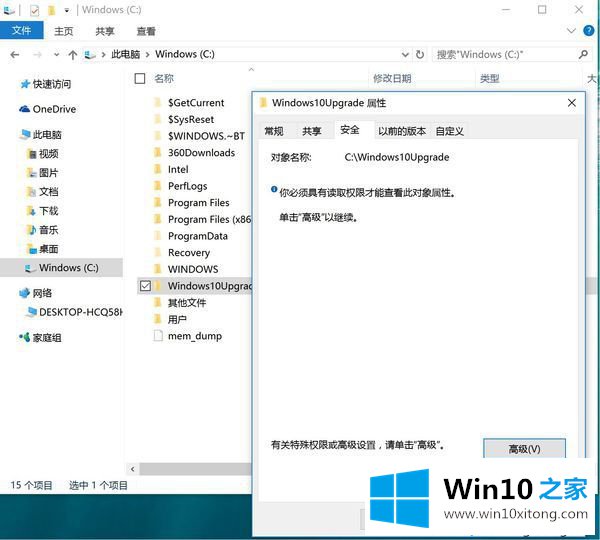Viewport: 600px width, 540px height.
Task: Sort by the 类型 column header
Action: [490, 78]
